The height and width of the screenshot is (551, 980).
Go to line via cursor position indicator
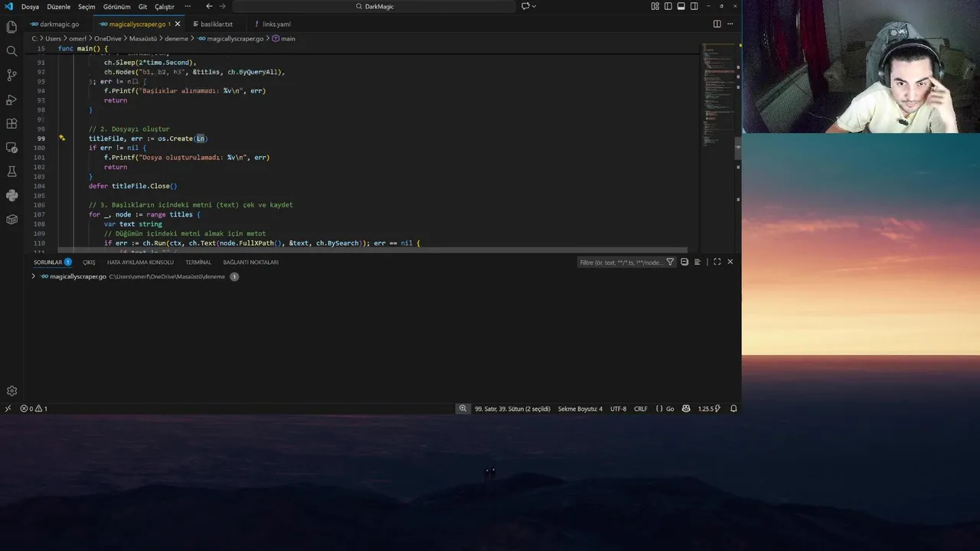pos(512,409)
